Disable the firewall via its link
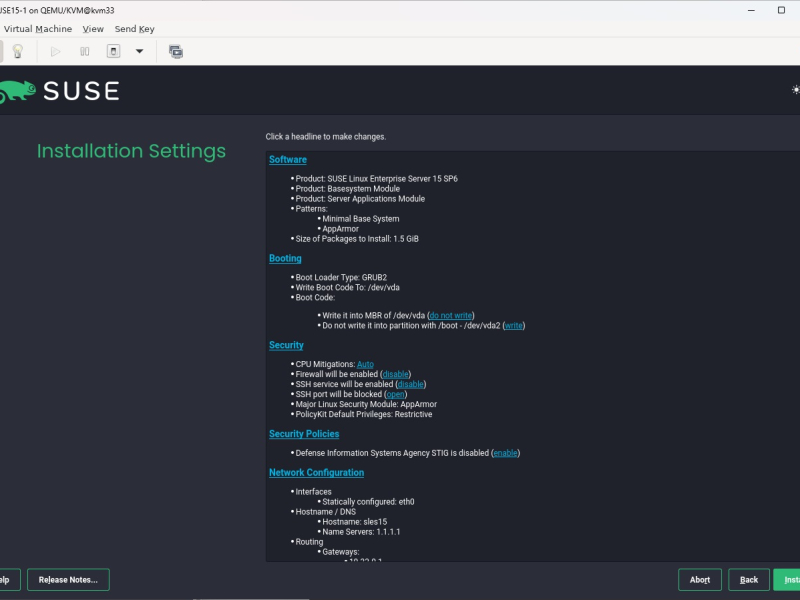Screen dimensions: 800x600 tap(395, 374)
